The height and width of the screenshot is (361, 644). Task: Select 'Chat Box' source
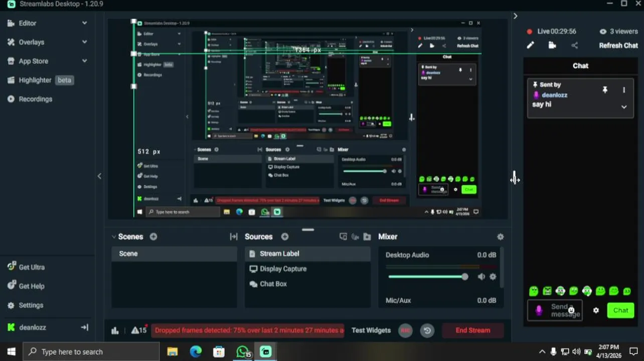click(x=307, y=284)
